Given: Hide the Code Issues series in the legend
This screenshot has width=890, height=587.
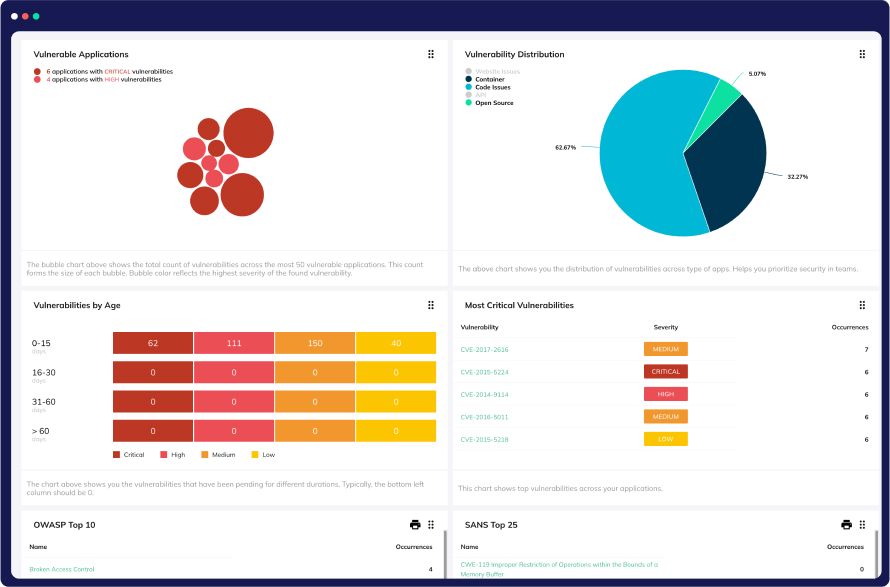Looking at the screenshot, I should coord(492,87).
